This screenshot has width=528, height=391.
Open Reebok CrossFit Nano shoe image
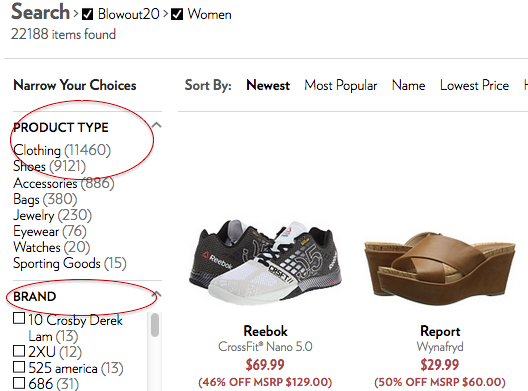(x=265, y=262)
